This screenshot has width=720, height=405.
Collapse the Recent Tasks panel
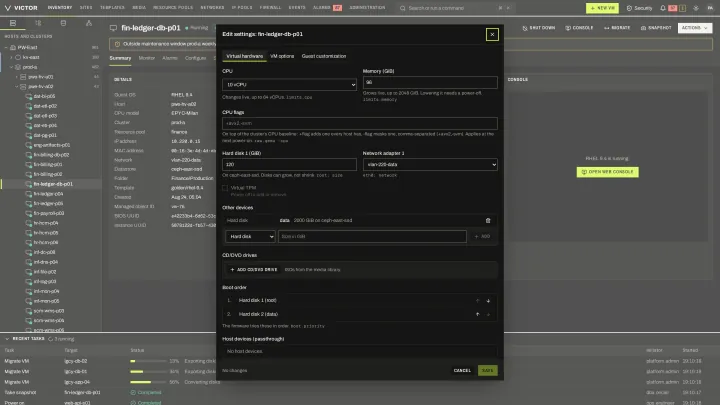click(7, 339)
